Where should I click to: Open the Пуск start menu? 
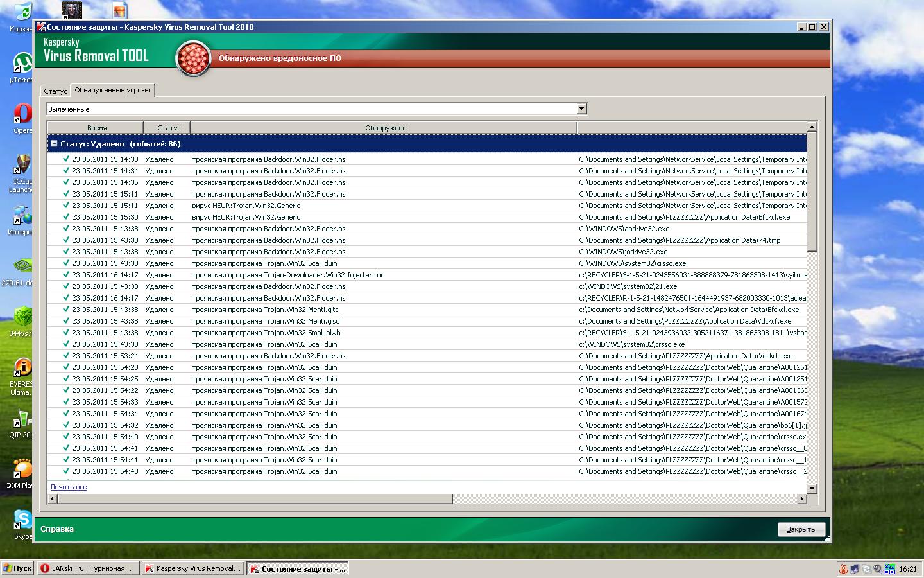click(17, 568)
